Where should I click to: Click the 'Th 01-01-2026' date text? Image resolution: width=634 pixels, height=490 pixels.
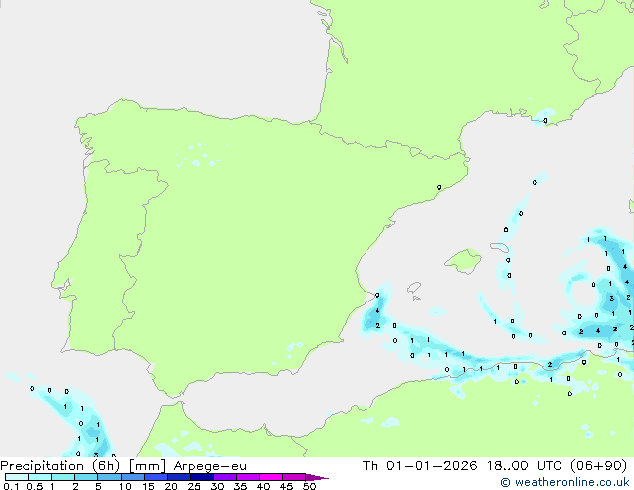(420, 465)
